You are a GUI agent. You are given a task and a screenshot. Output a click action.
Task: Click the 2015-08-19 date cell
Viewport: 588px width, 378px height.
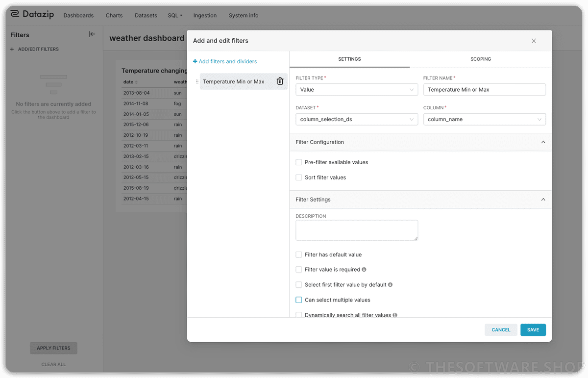136,188
